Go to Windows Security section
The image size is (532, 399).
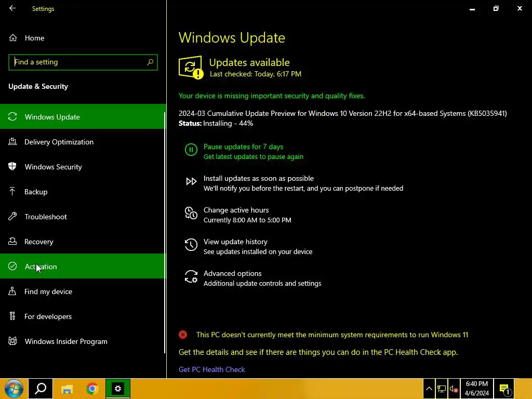coord(82,167)
